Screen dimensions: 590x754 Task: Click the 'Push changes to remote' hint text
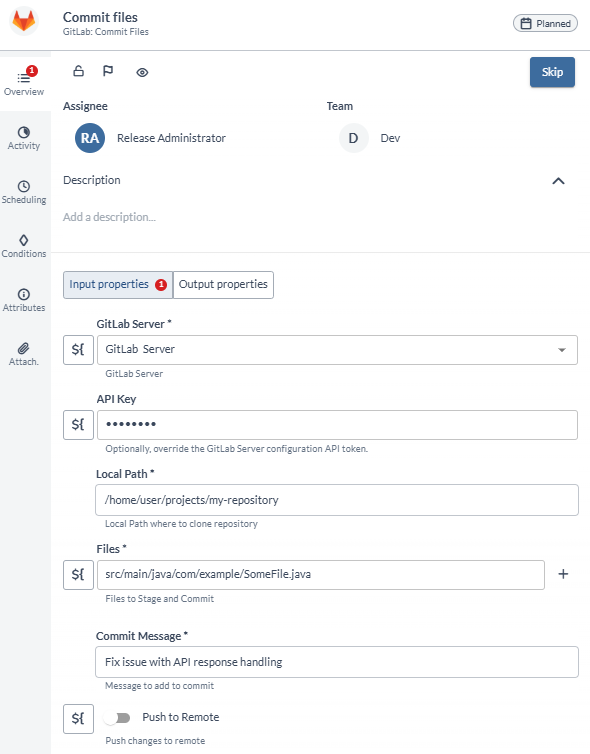tap(155, 741)
